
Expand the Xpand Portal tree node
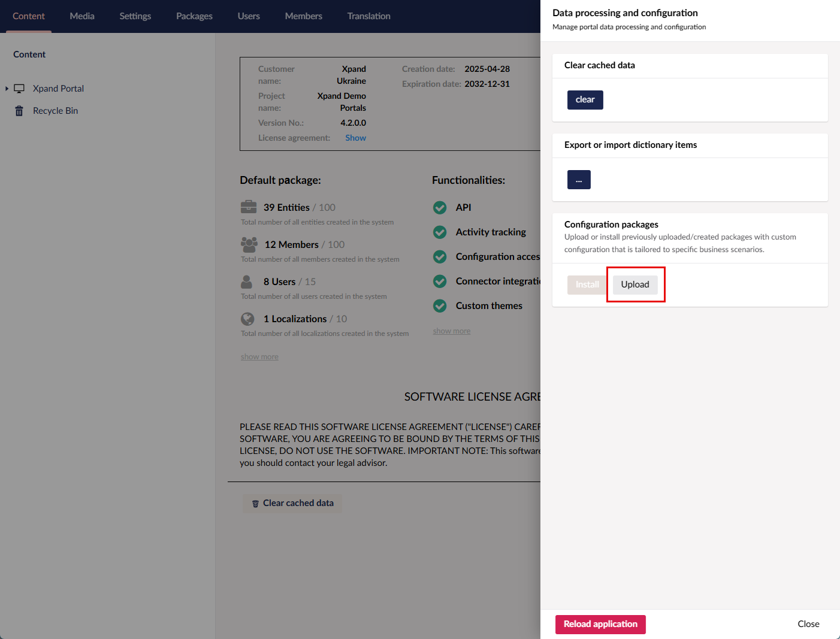click(x=7, y=89)
